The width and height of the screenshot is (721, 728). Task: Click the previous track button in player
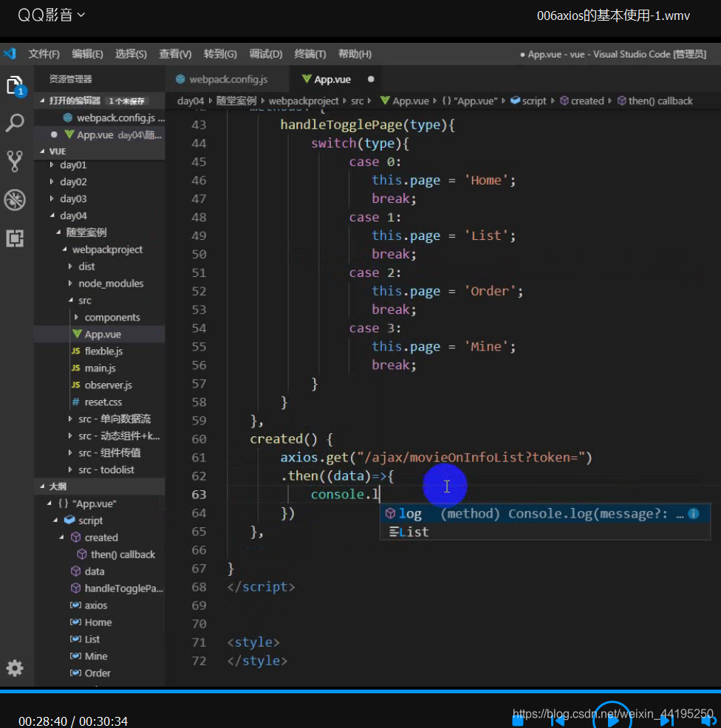coord(558,721)
